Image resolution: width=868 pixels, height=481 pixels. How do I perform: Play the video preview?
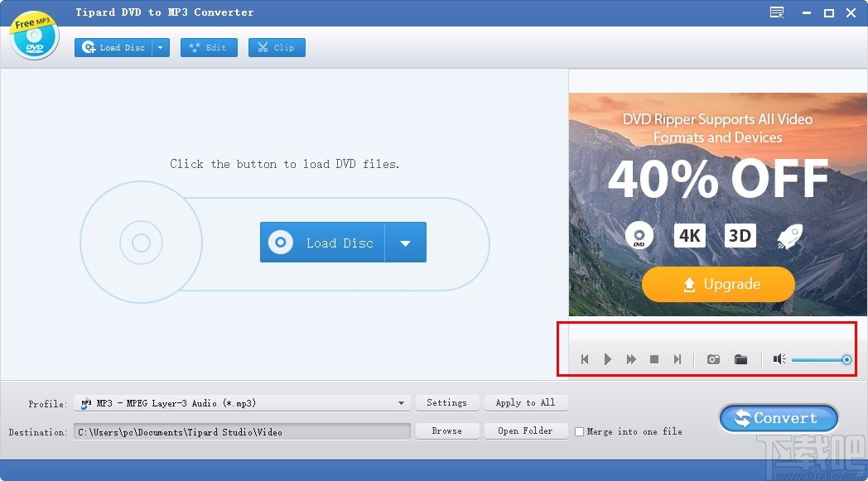pyautogui.click(x=608, y=359)
